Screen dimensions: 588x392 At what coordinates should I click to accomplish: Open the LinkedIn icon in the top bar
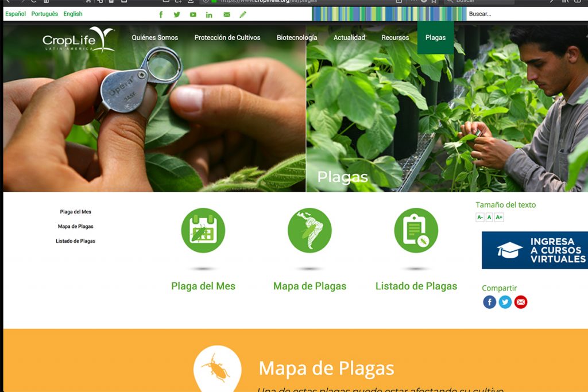pyautogui.click(x=209, y=14)
